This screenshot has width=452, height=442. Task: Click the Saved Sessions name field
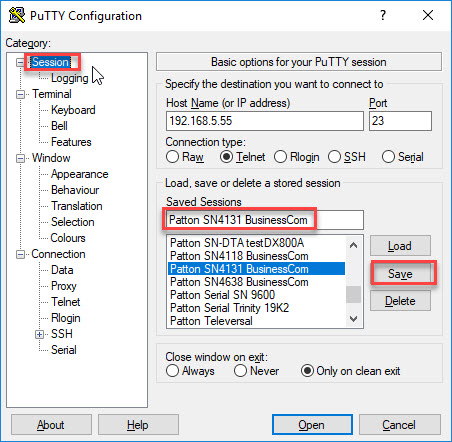(x=265, y=220)
